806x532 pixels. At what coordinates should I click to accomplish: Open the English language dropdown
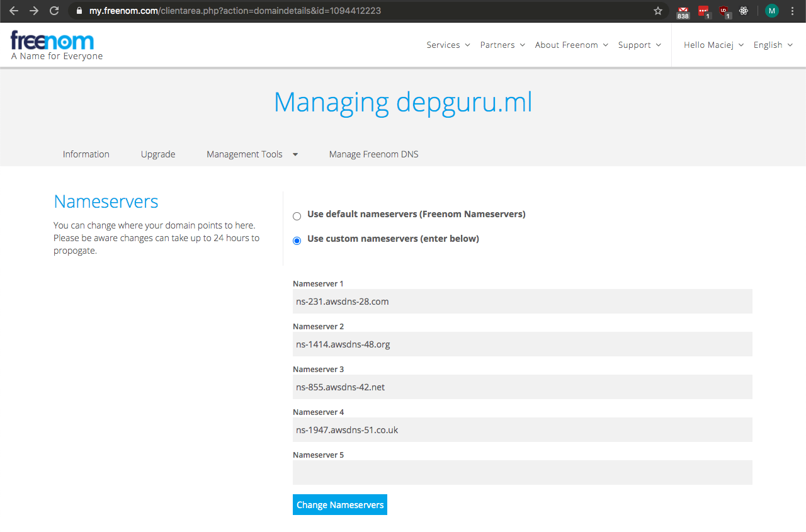coord(773,45)
